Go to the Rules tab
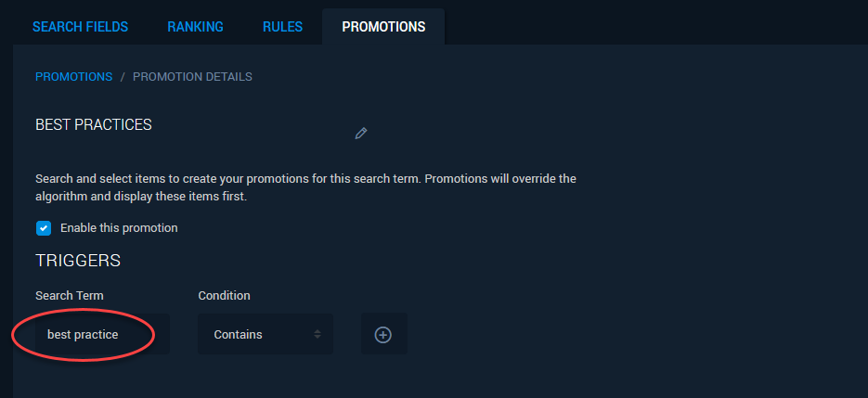Image resolution: width=868 pixels, height=398 pixels. tap(283, 27)
